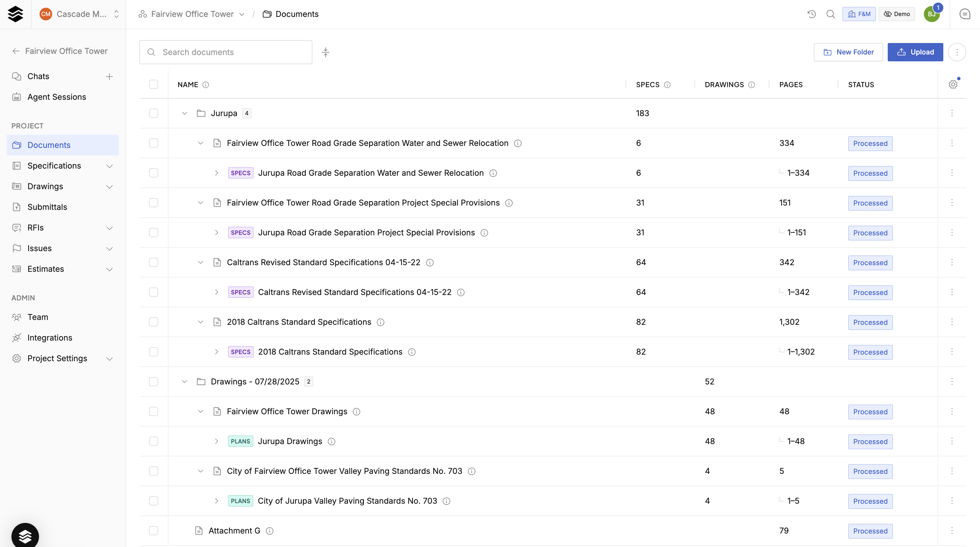Image resolution: width=980 pixels, height=547 pixels.
Task: Expand the SPECS Jurupa Road Grade Separation Water and Sewer row
Action: pos(216,173)
